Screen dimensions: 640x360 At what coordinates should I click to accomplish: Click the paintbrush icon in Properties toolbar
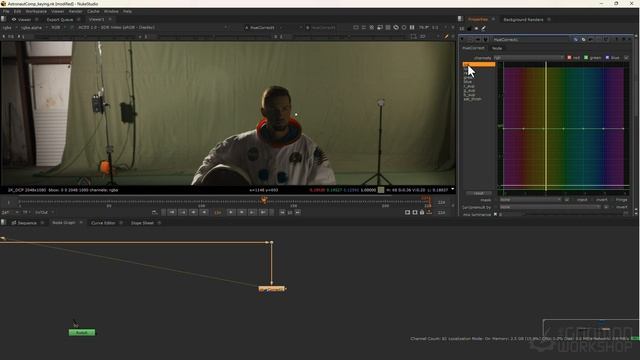point(484,29)
